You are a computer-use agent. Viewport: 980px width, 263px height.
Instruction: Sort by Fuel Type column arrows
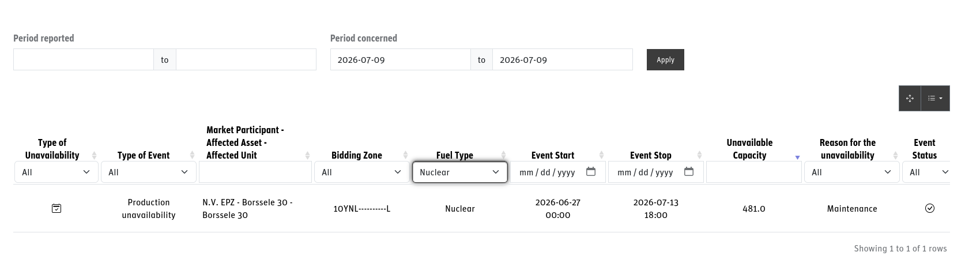503,155
